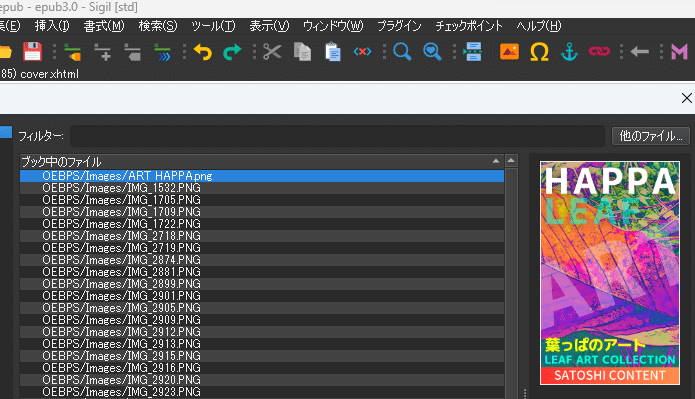Select OEBPS/Images/IMG_2916.PNG row

262,368
